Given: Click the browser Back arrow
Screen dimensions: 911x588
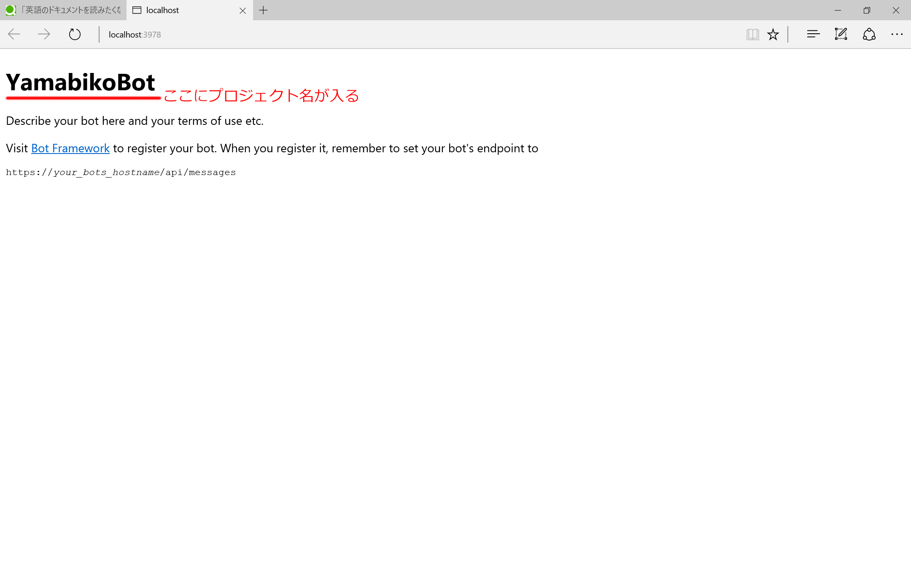Looking at the screenshot, I should point(14,34).
